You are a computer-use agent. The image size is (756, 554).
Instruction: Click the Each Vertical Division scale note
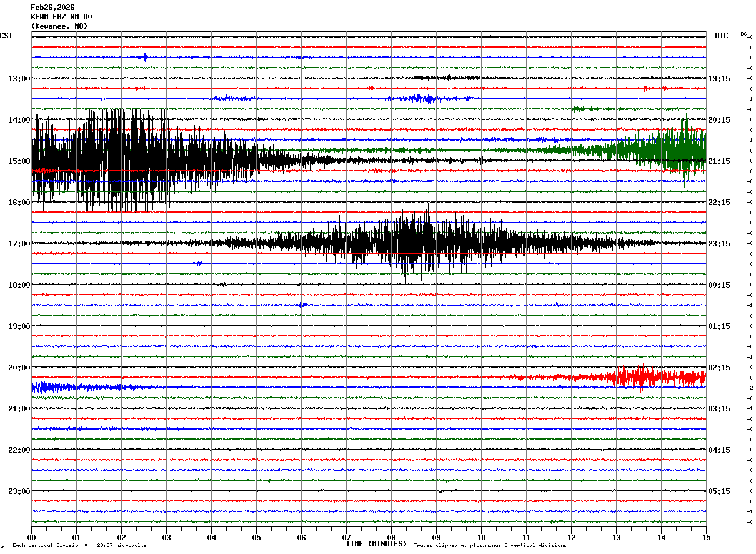79,546
